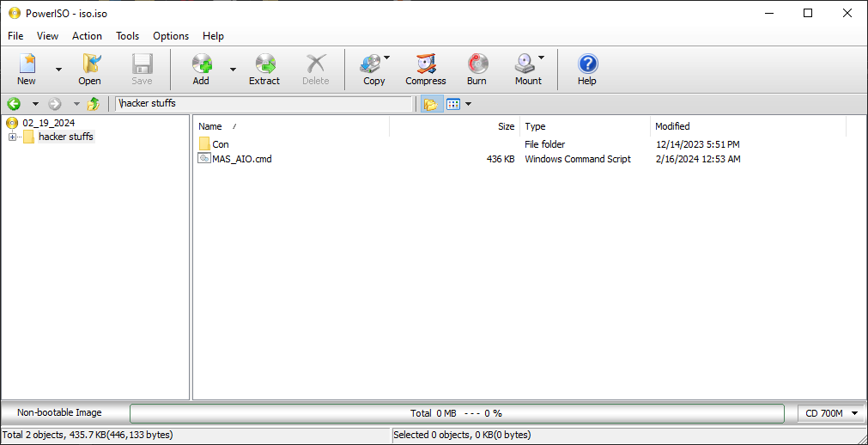The image size is (868, 445).
Task: Click the PowerISO app icon in title bar
Action: pyautogui.click(x=15, y=14)
